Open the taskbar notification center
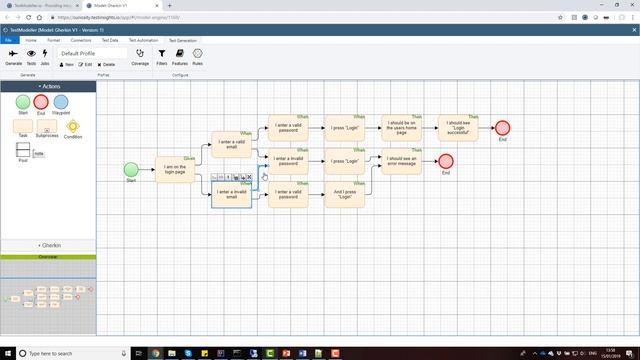The image size is (640, 360). (630, 353)
